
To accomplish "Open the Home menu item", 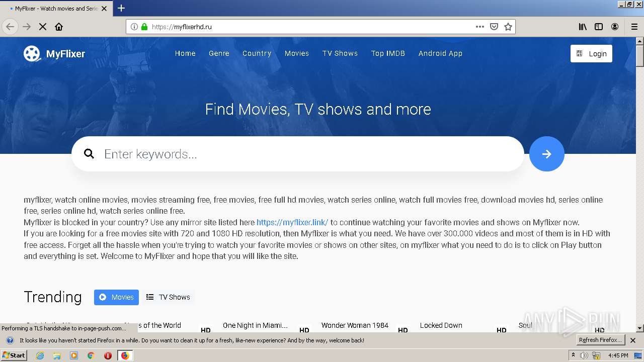I will tap(185, 53).
